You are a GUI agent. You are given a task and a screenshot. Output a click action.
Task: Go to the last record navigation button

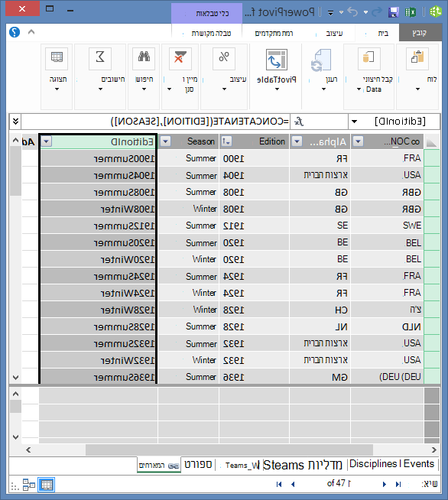(398, 485)
